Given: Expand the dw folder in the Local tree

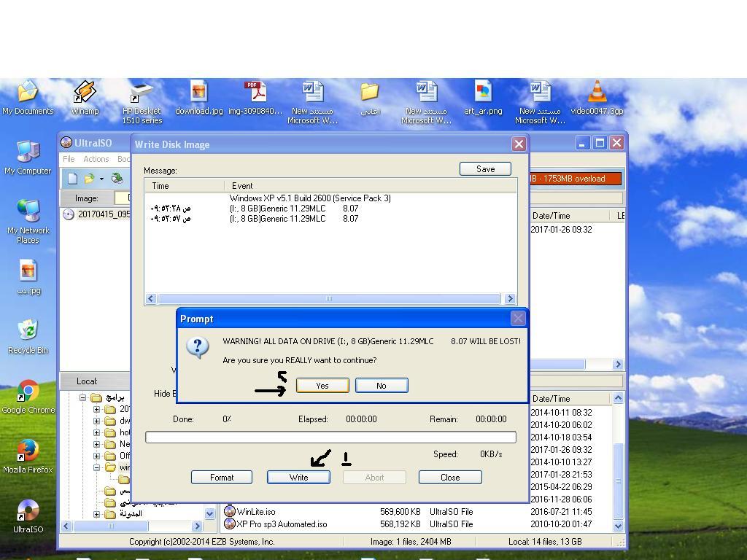Looking at the screenshot, I should [x=97, y=421].
